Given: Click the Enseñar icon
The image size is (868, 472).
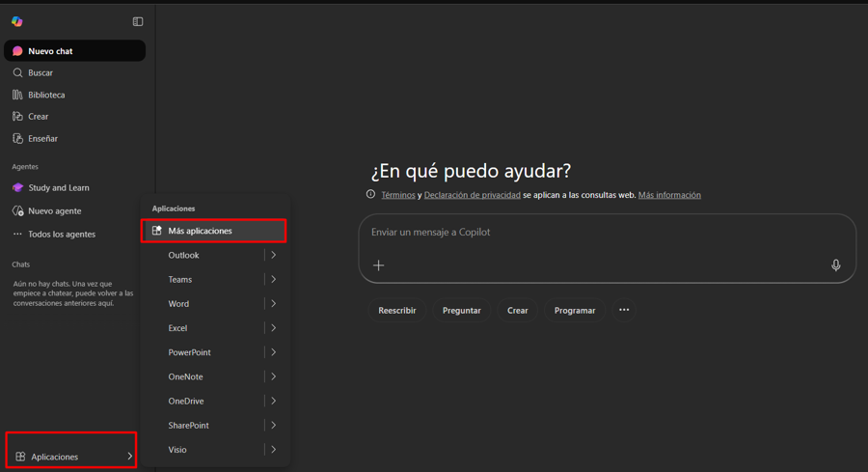Looking at the screenshot, I should click(x=17, y=138).
